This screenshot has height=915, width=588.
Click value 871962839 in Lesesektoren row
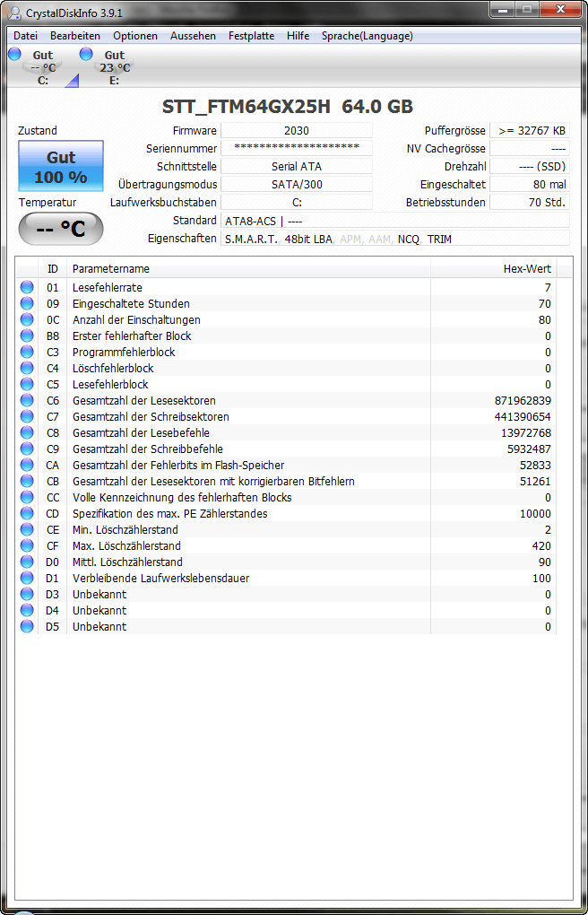[522, 401]
